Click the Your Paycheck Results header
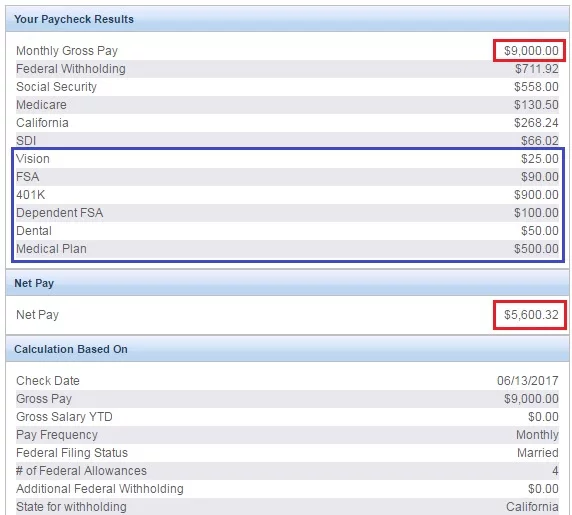Viewport: 572px width, 515px height. click(74, 19)
